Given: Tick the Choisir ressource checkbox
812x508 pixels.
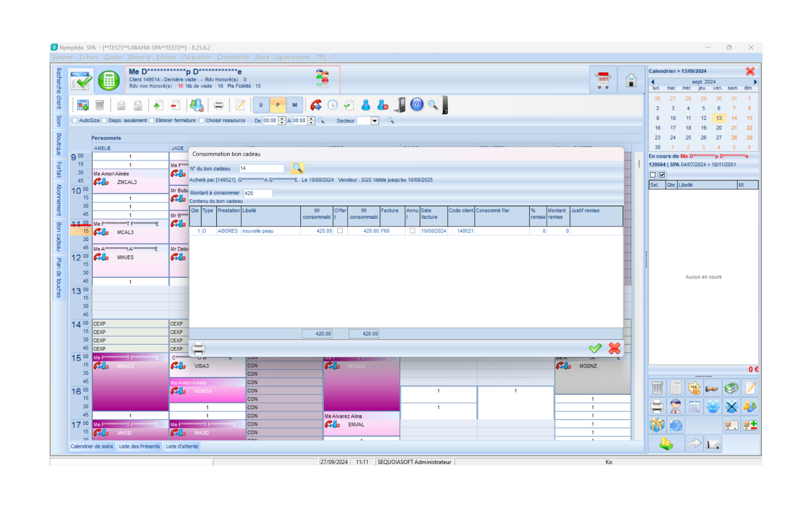Looking at the screenshot, I should [201, 121].
